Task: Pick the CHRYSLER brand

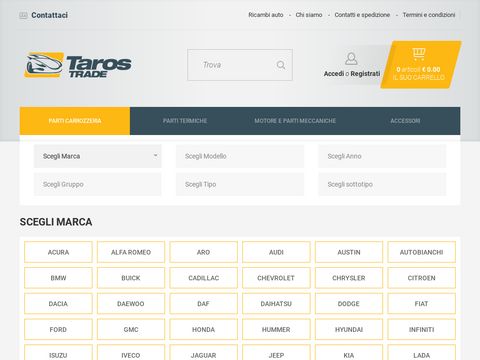Action: coord(349,278)
